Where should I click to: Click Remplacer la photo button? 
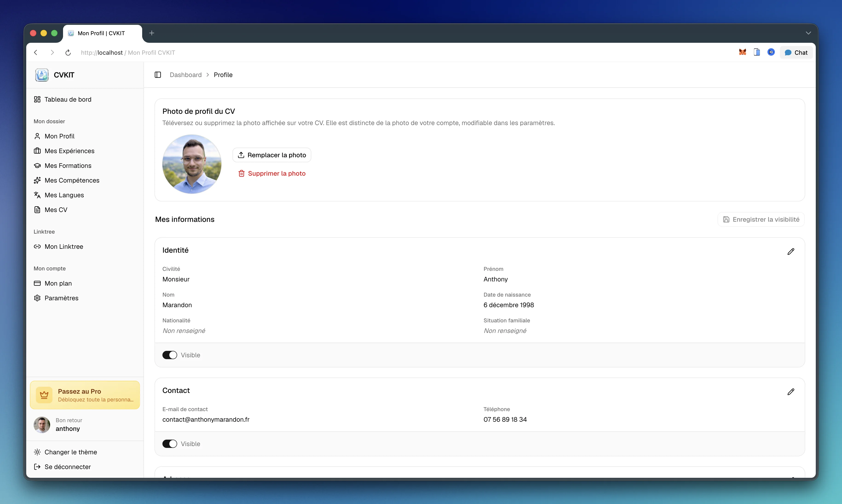coord(272,155)
